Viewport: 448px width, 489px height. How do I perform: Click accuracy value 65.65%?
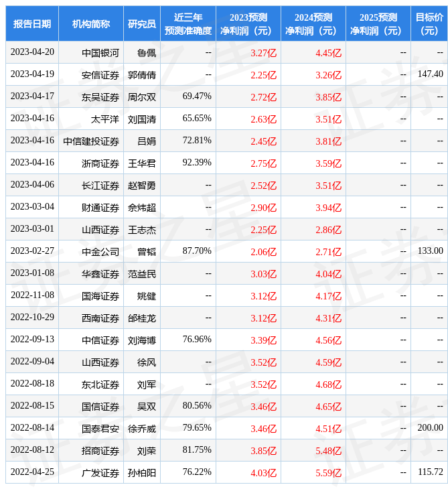tap(197, 118)
